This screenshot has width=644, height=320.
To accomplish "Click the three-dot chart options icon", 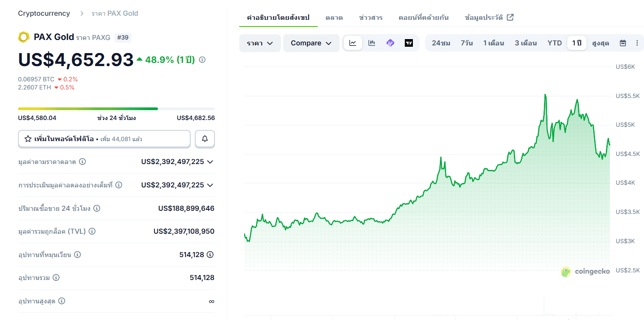I will 637,43.
